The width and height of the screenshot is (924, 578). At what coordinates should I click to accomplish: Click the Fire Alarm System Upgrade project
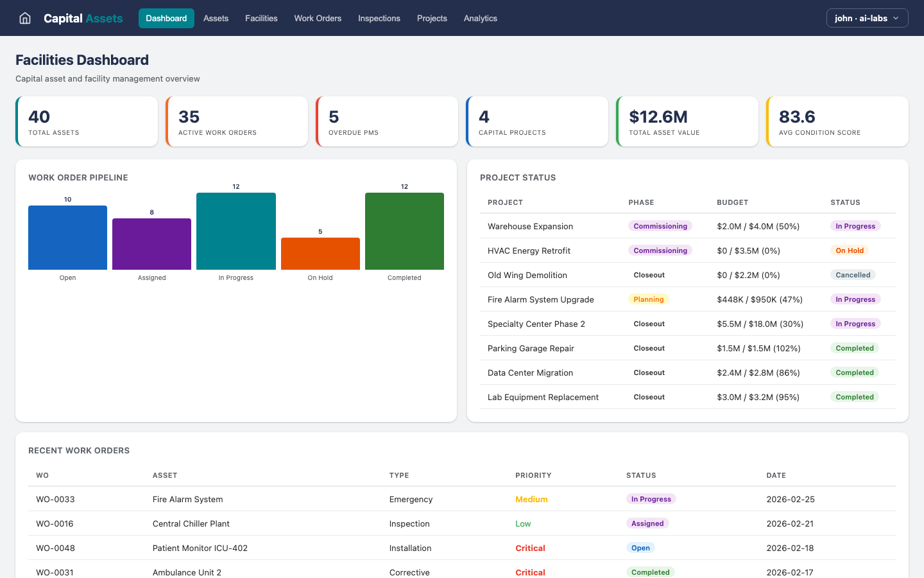(540, 299)
